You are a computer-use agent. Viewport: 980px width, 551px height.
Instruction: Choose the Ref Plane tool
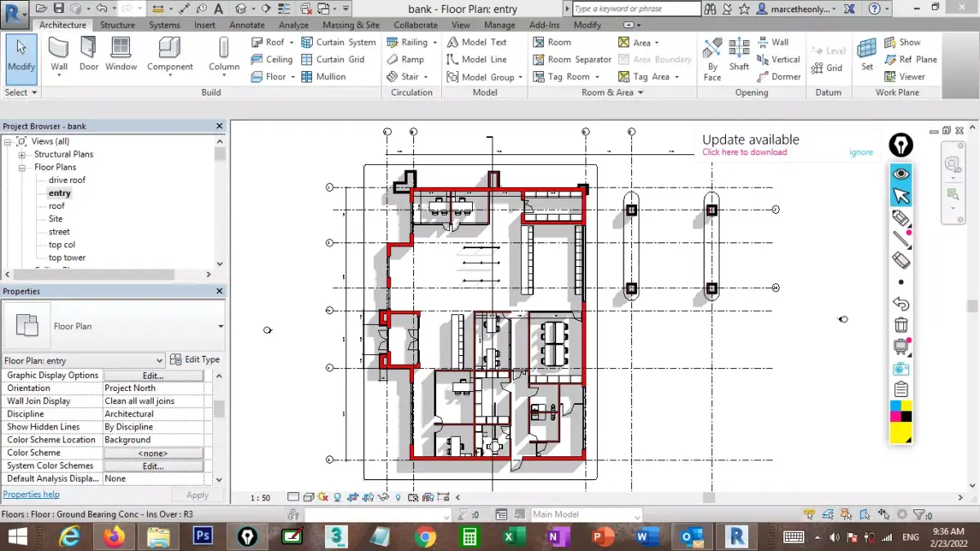(x=911, y=60)
